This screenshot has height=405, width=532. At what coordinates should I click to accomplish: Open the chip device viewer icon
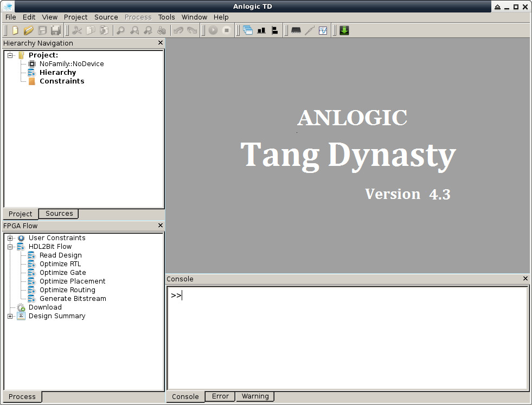tap(296, 30)
